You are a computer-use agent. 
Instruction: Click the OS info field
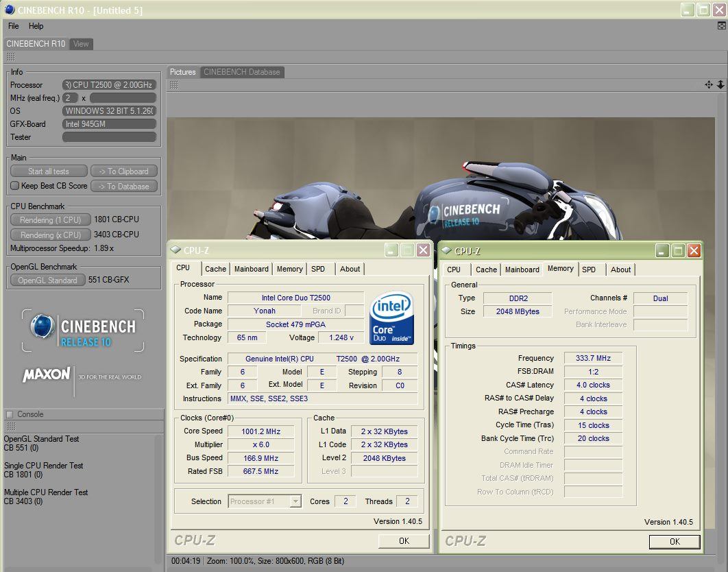coord(109,111)
